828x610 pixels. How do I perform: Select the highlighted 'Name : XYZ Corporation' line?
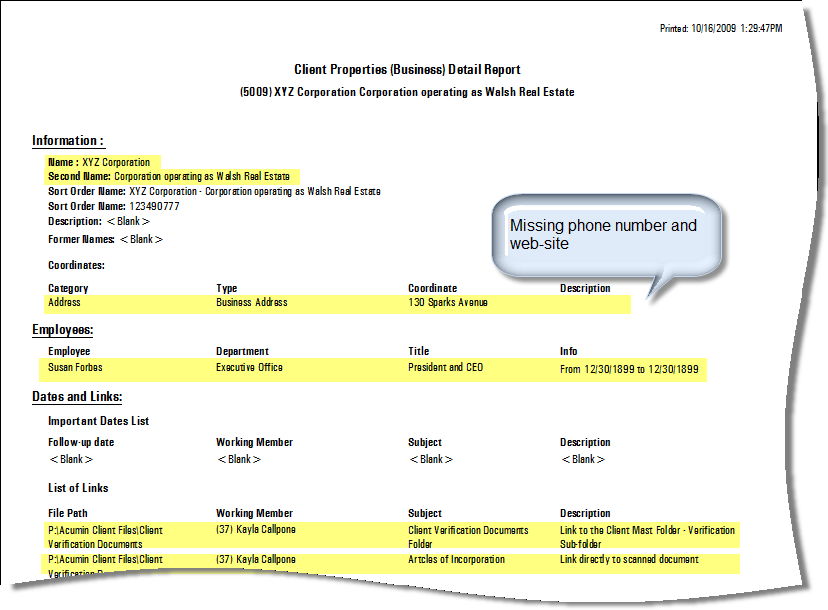(x=99, y=162)
